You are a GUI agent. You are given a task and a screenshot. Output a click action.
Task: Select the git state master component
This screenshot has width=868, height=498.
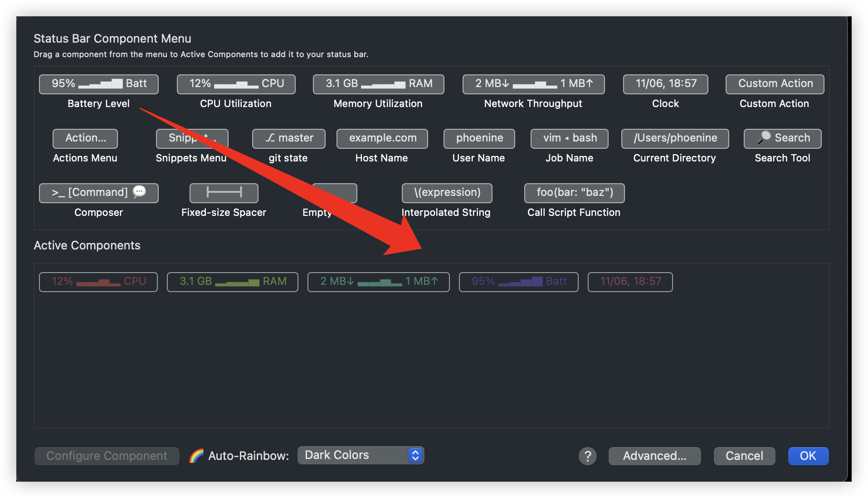[x=289, y=139]
